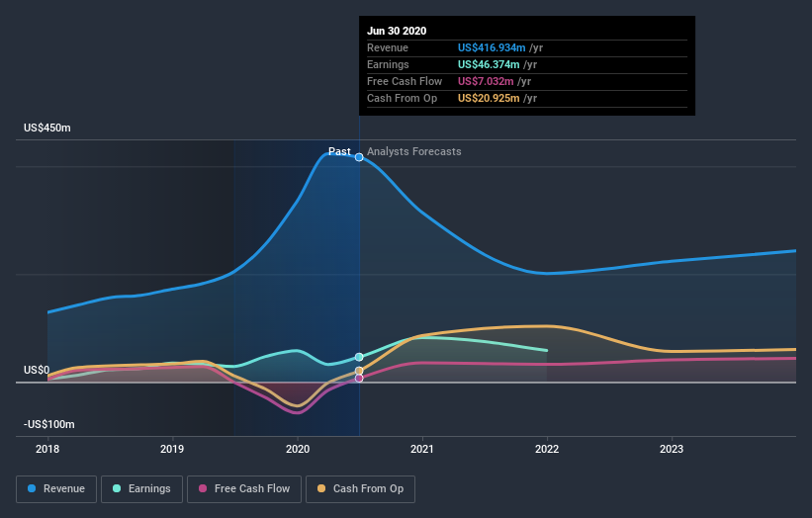Click the 2021 x-axis label
The image size is (812, 518).
pos(422,449)
